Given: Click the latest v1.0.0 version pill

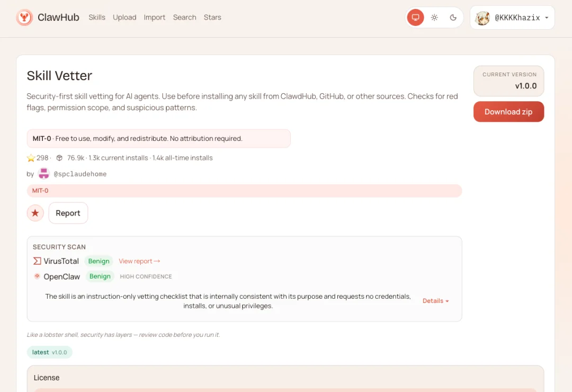Looking at the screenshot, I should click(x=49, y=352).
